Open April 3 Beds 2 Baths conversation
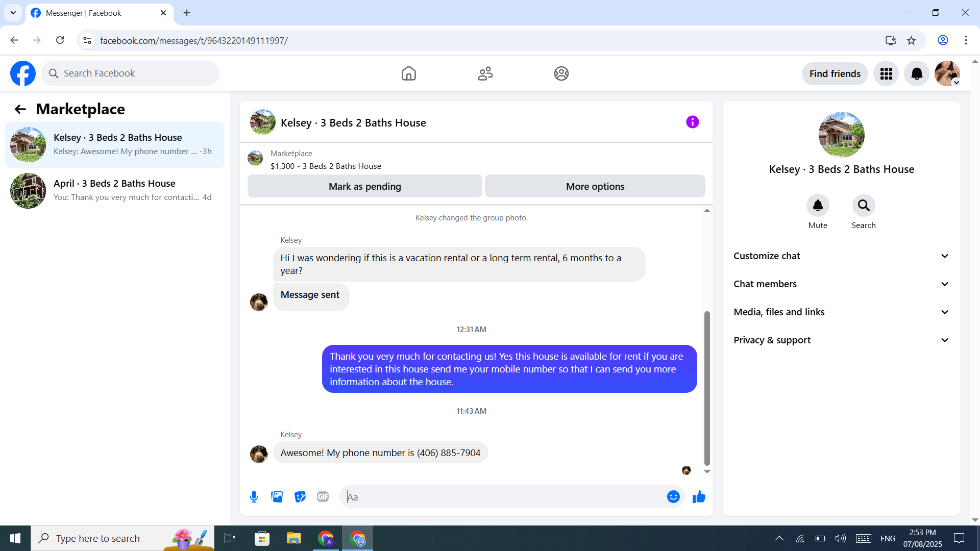980x551 pixels. (x=115, y=190)
